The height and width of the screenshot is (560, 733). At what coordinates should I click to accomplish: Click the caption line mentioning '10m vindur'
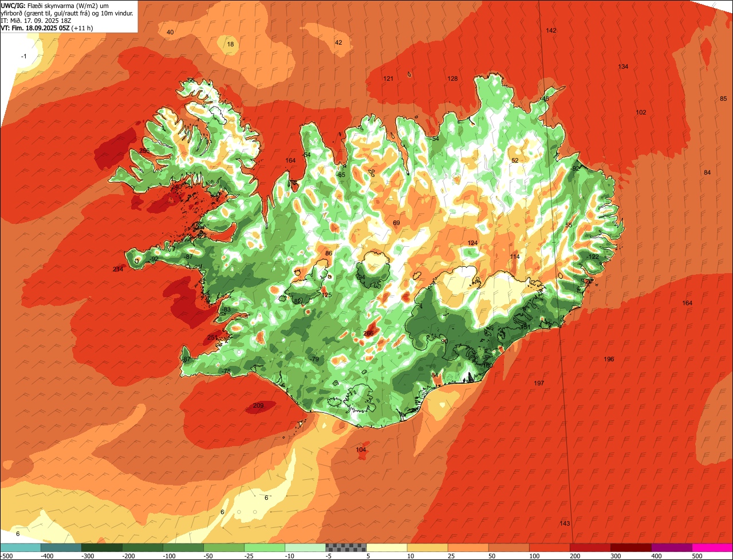click(x=67, y=13)
